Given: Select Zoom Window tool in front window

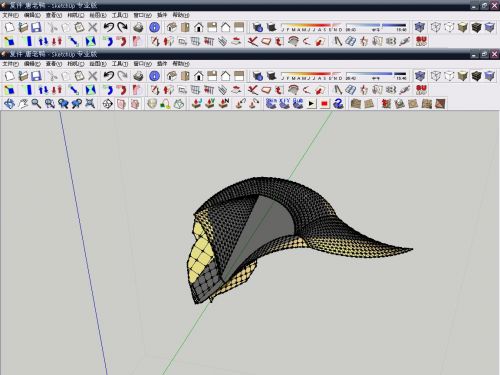Looking at the screenshot, I should [x=50, y=104].
